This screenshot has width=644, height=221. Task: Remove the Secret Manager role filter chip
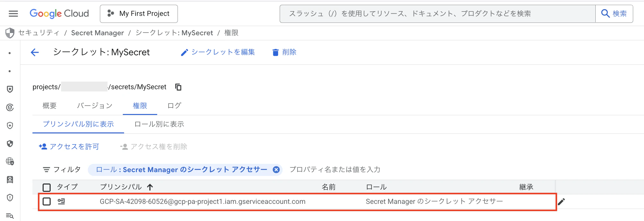pos(276,170)
